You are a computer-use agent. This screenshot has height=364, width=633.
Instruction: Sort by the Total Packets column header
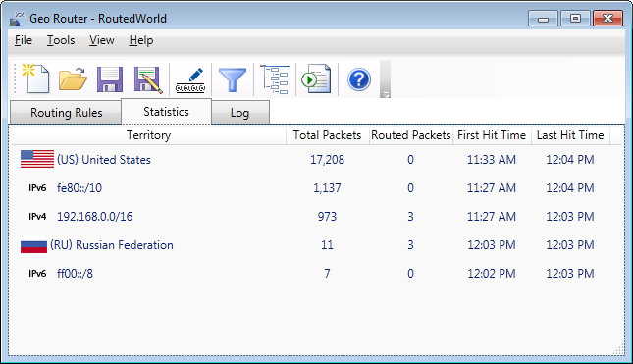(327, 135)
